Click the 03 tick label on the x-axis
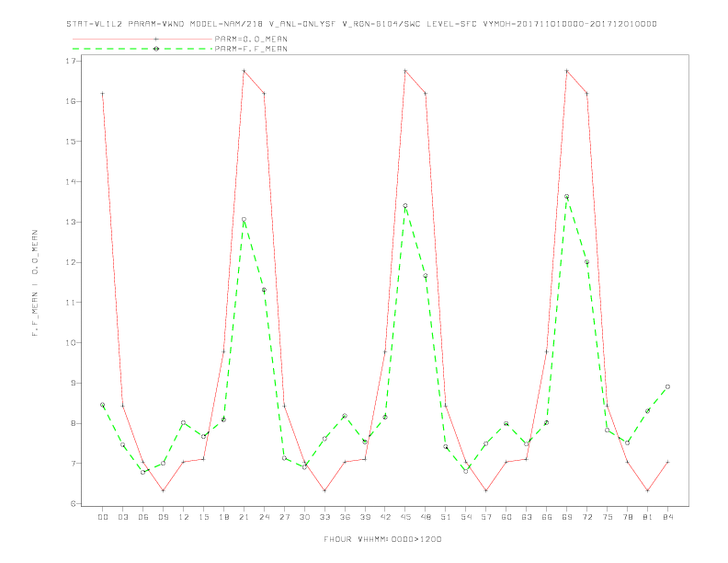728x563 pixels. (122, 517)
